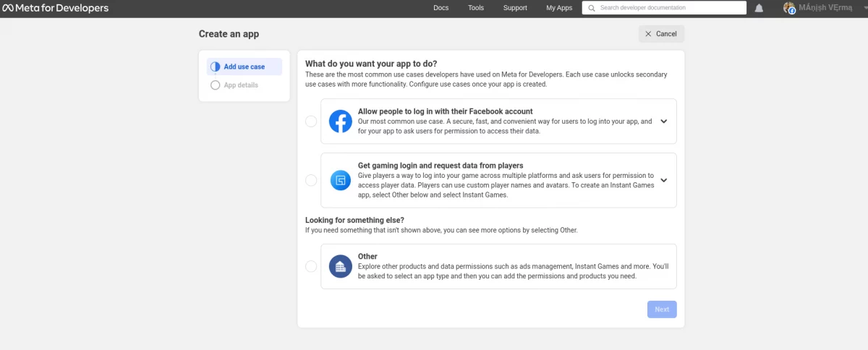Click the 'Allow people to log in' title

point(445,111)
